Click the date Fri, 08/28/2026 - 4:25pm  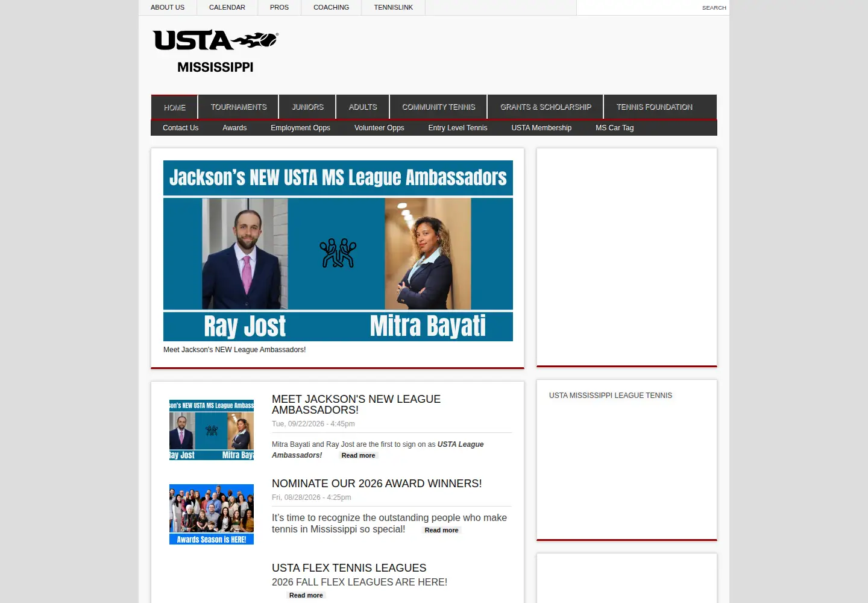(x=311, y=497)
